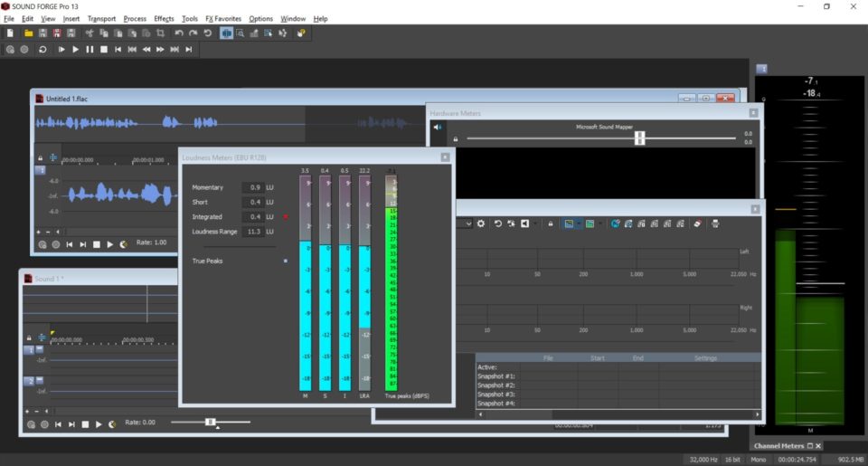
Task: Click the Record button in main transport bar
Action: click(24, 50)
